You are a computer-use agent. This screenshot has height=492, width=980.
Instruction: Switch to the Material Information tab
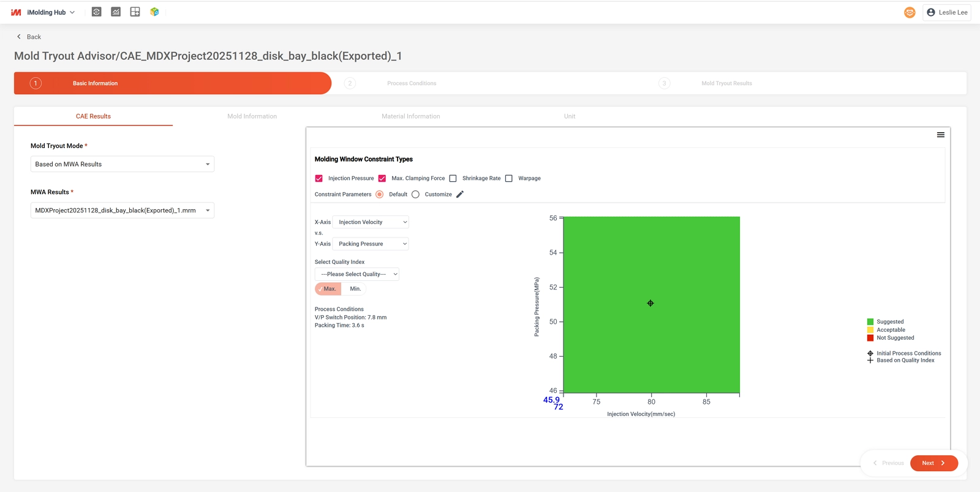(x=410, y=116)
